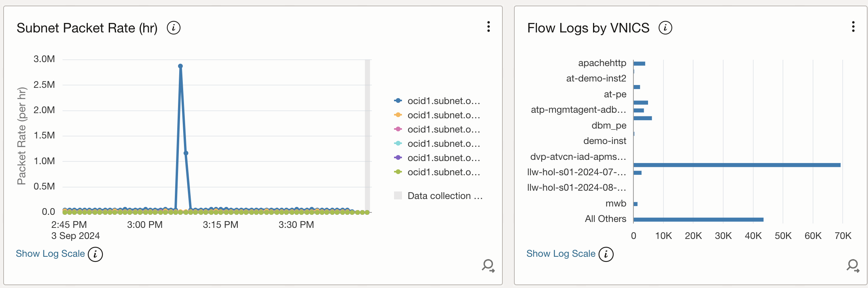Click info icon beside left Show Log Scale
Viewport: 868px width, 288px height.
click(95, 254)
